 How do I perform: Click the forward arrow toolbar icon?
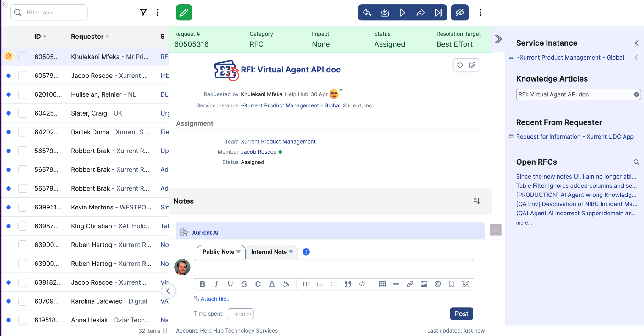(420, 13)
